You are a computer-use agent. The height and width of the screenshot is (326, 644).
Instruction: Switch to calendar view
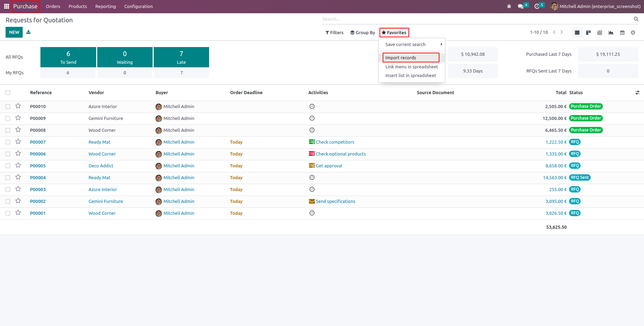pyautogui.click(x=622, y=32)
